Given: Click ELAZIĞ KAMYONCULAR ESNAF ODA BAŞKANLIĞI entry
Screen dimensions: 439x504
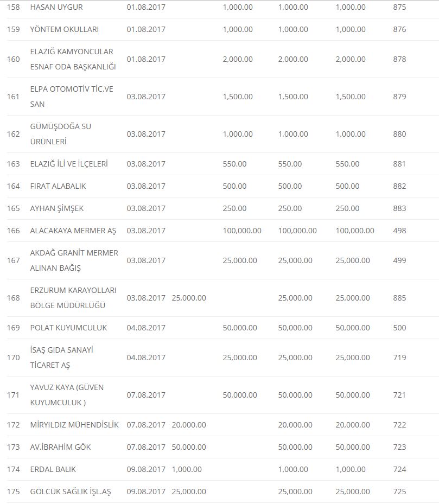Looking at the screenshot, I should click(x=73, y=59).
